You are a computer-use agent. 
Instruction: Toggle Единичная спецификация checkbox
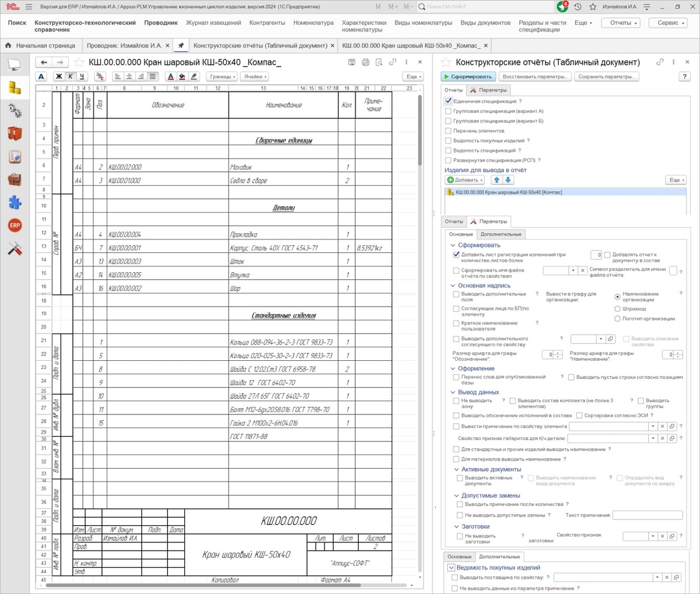tap(448, 101)
